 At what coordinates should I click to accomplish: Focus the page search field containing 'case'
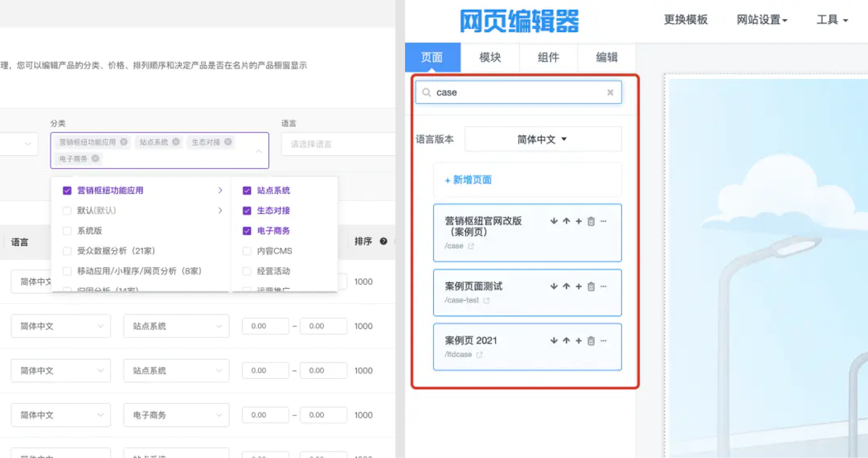pyautogui.click(x=519, y=92)
